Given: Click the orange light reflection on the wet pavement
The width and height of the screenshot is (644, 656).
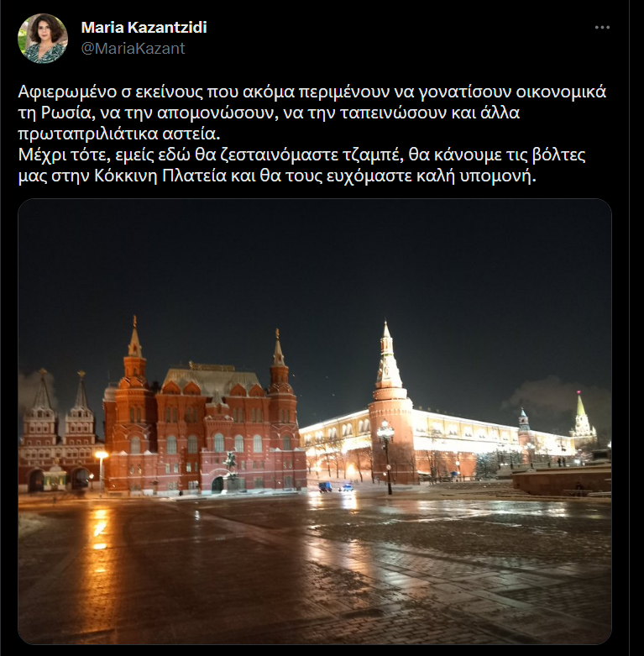Looking at the screenshot, I should pyautogui.click(x=99, y=528).
